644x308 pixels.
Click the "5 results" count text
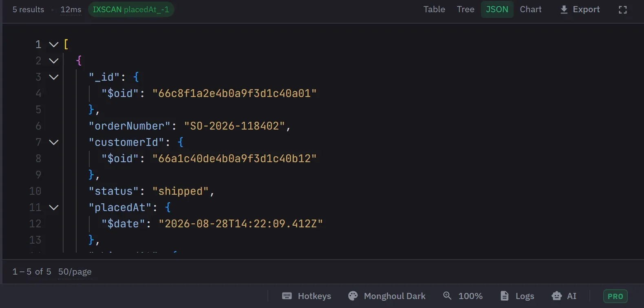pyautogui.click(x=28, y=9)
